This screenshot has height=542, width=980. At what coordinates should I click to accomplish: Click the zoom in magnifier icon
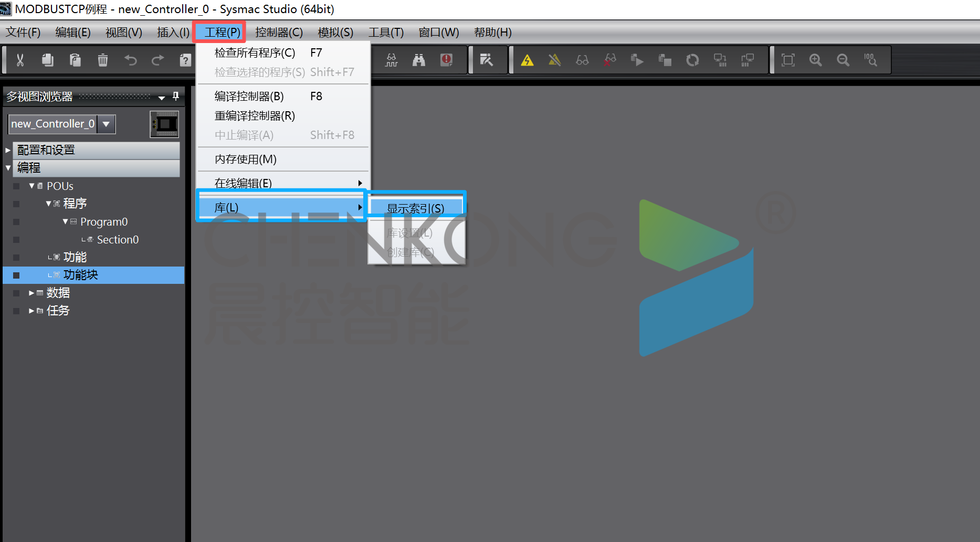click(x=816, y=60)
